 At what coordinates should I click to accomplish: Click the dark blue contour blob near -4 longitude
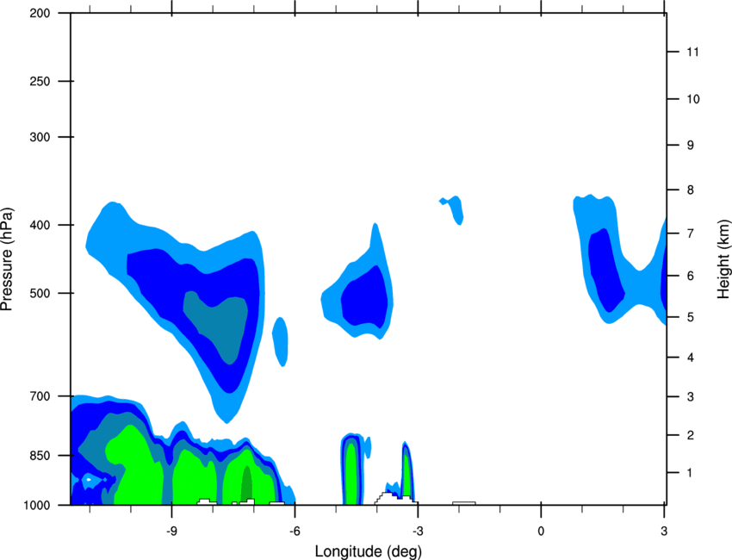pos(365,297)
